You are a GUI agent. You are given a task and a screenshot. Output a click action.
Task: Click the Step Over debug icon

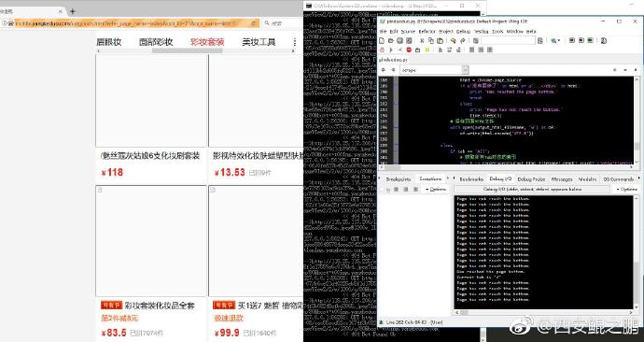(x=449, y=50)
